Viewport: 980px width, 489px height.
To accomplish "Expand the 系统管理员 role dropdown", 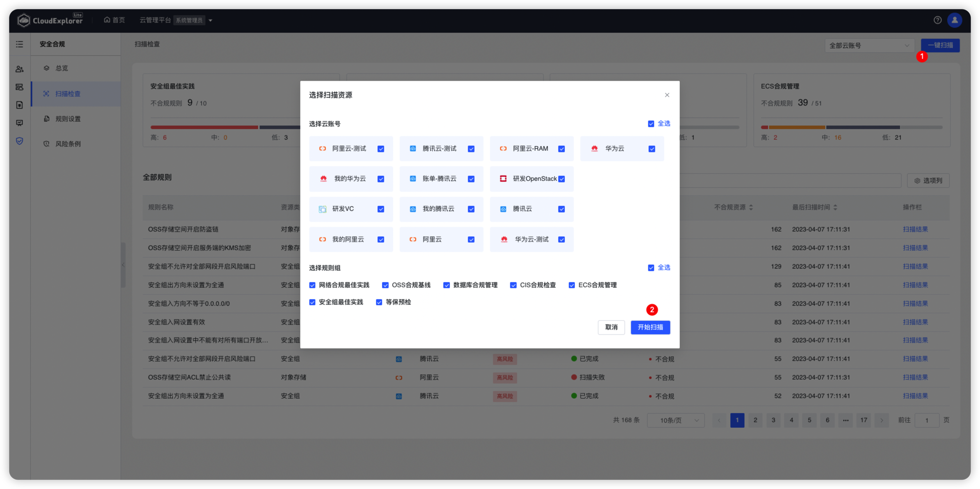I will [x=211, y=20].
